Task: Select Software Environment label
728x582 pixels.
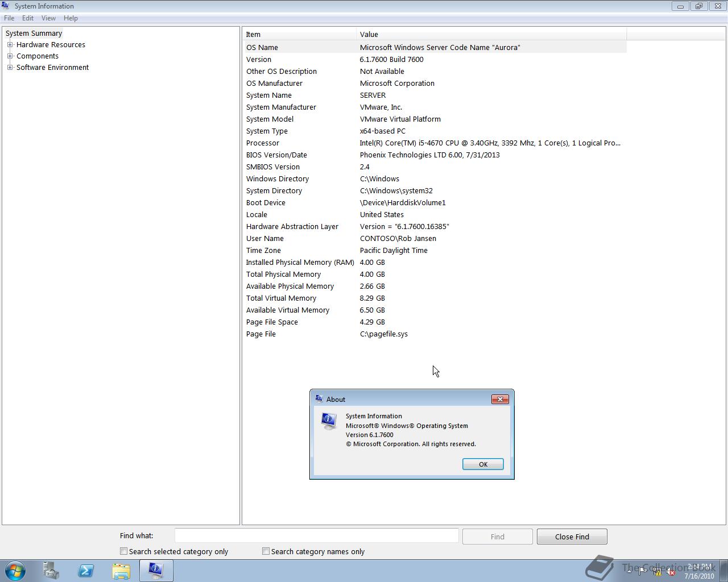Action: click(52, 67)
